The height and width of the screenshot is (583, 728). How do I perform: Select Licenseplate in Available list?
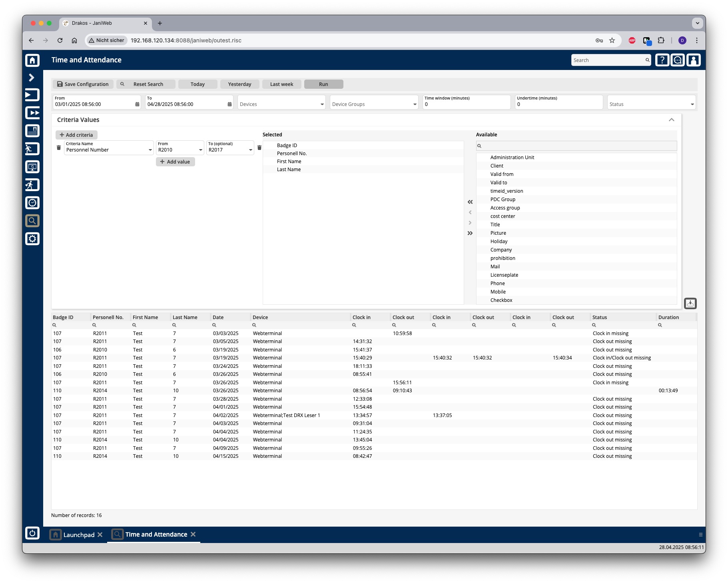(576, 275)
